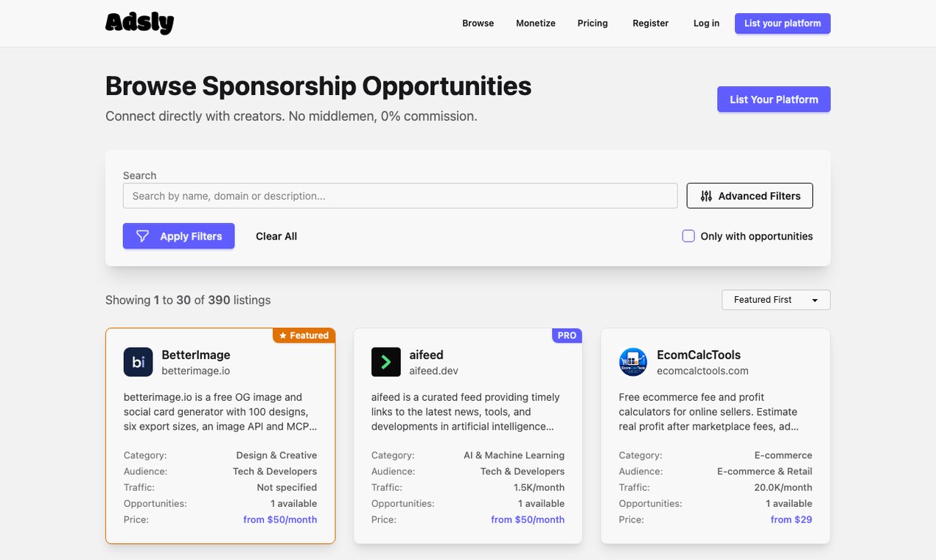
Task: Click the Adsly logo
Action: [x=139, y=23]
